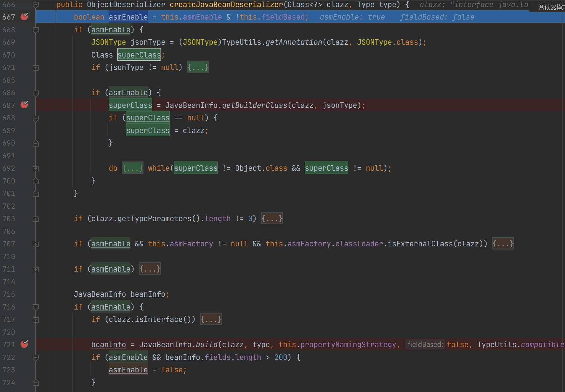Expand the {...} placeholder after do keyword
This screenshot has height=392, width=565.
click(x=133, y=168)
